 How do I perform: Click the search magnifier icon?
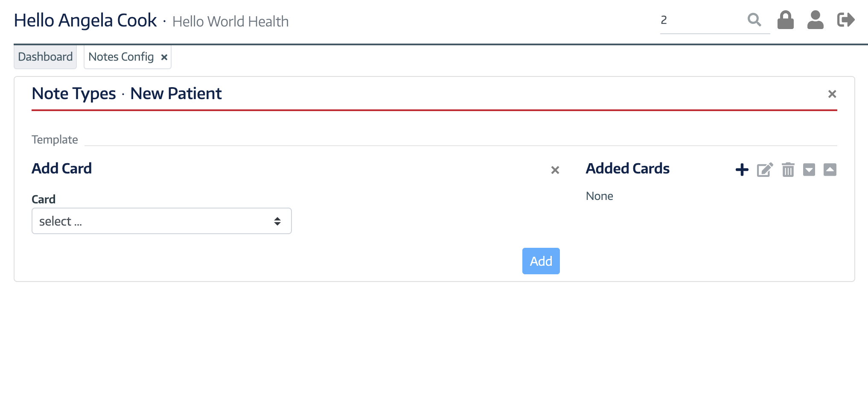point(754,20)
